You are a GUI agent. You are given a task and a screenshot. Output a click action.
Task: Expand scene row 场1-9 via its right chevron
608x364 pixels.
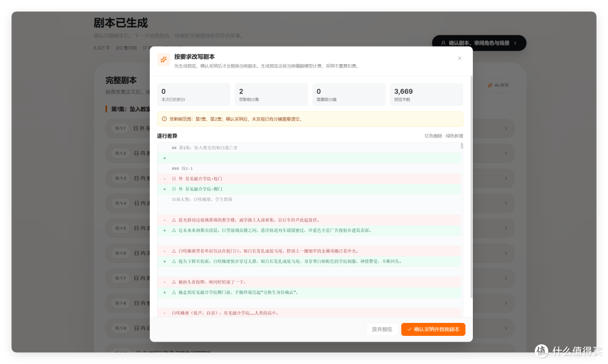click(506, 329)
